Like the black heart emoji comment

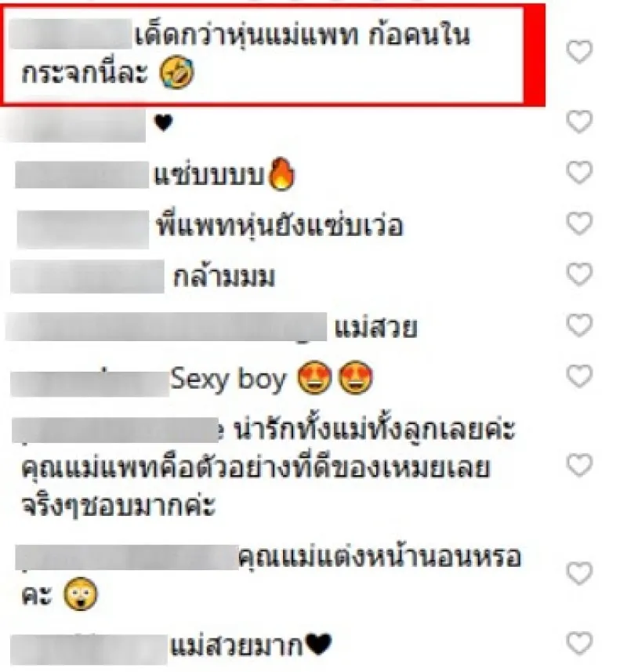(579, 122)
